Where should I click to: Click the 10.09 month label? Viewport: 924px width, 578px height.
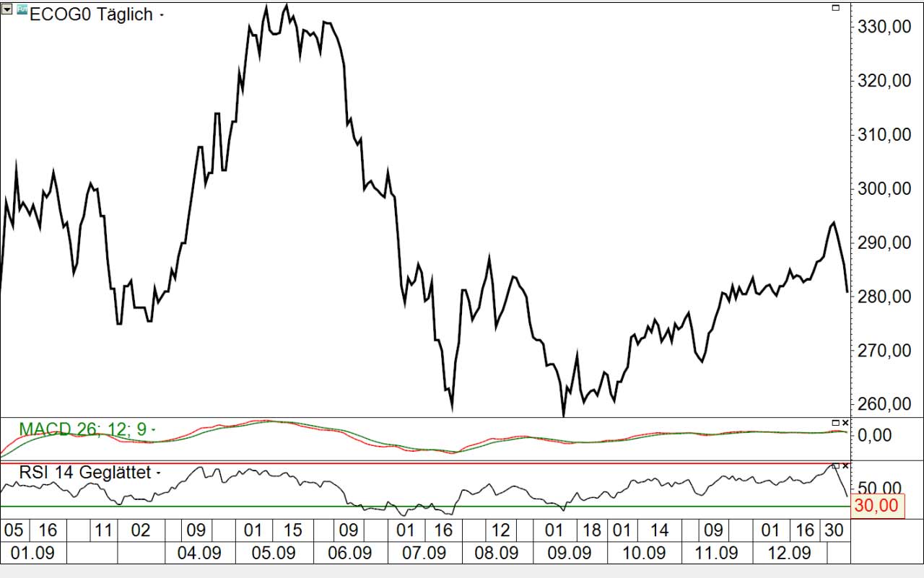[643, 553]
